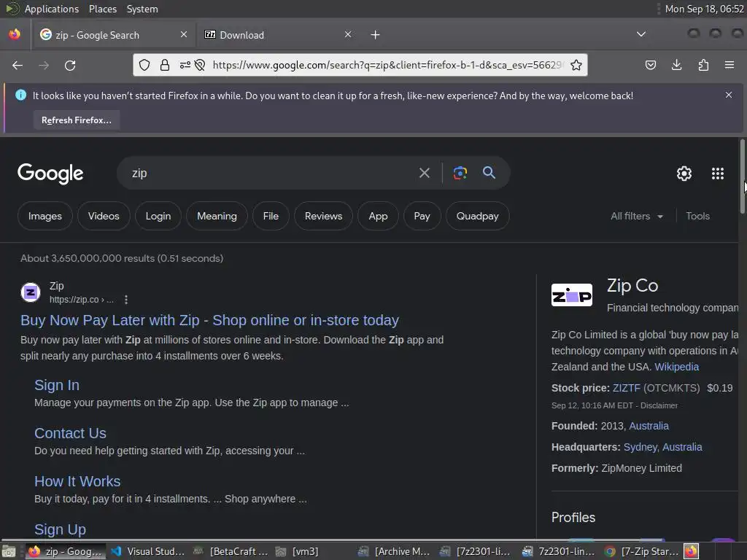Screen dimensions: 747x560
Task: Open the Places menu
Action: coord(102,9)
